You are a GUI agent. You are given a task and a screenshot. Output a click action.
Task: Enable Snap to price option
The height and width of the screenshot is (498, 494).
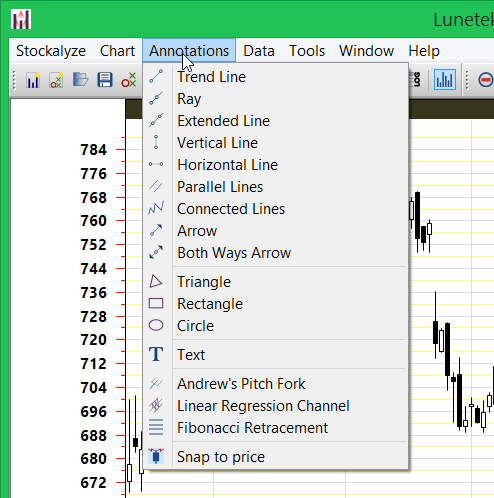(275, 457)
